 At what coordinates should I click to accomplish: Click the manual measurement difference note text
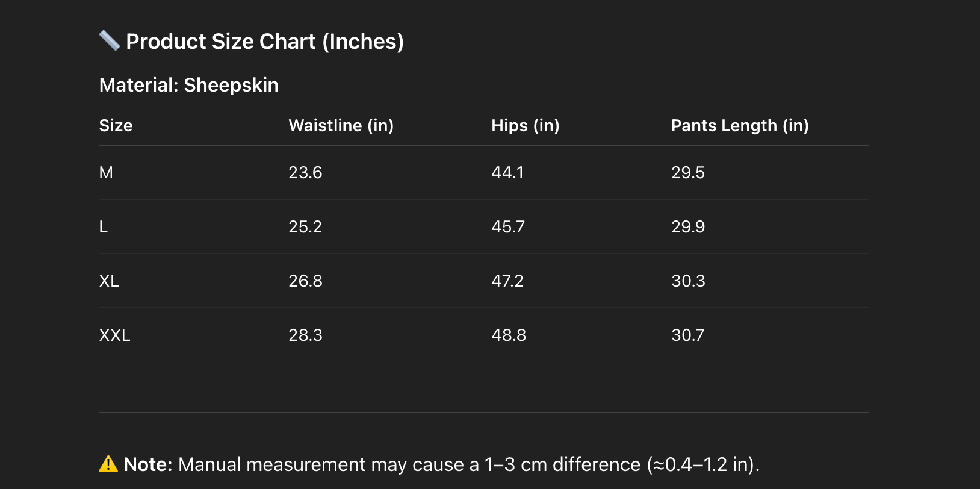click(x=469, y=464)
